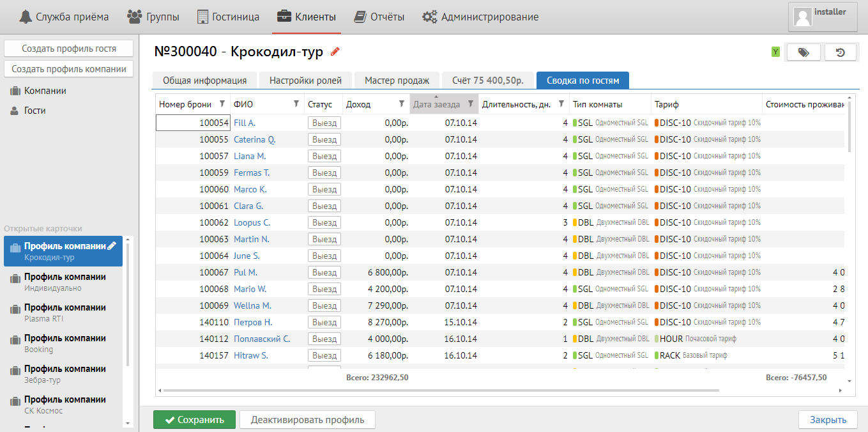Open the history icon button
Viewport: 868px width, 432px height.
pyautogui.click(x=841, y=52)
